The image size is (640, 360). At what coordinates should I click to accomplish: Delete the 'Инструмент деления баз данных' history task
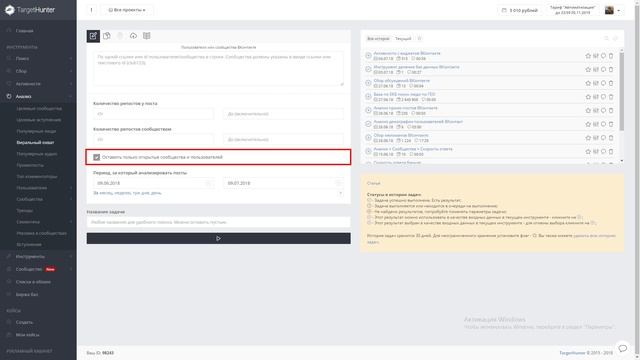tap(611, 69)
